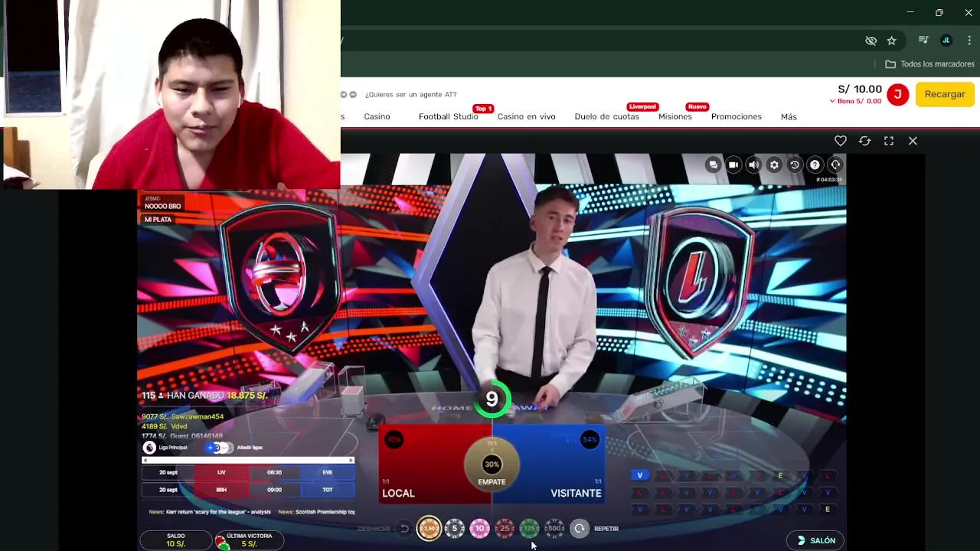The image size is (980, 551).
Task: Switch game to fullscreen mode
Action: [x=889, y=141]
